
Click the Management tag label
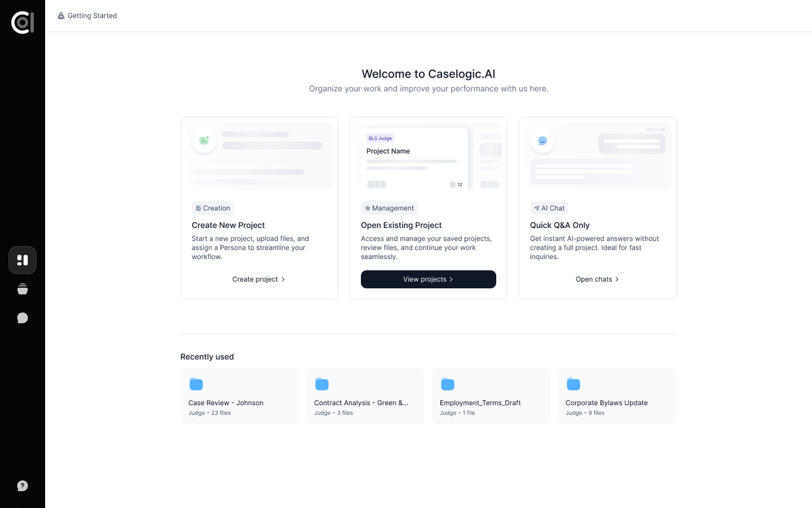(390, 208)
